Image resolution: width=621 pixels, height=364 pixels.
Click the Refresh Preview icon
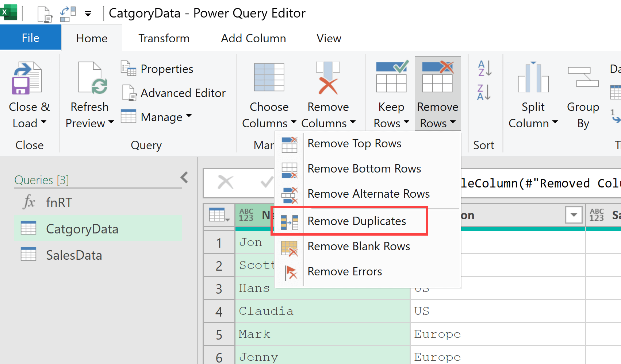click(x=92, y=78)
